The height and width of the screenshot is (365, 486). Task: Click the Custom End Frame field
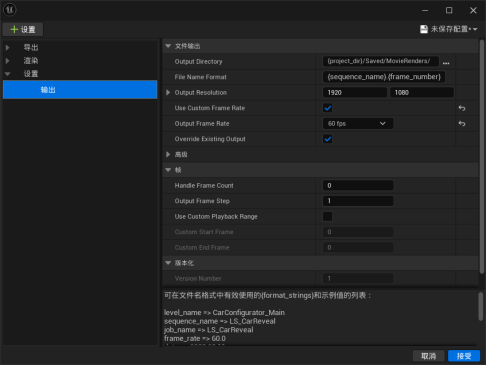(358, 247)
